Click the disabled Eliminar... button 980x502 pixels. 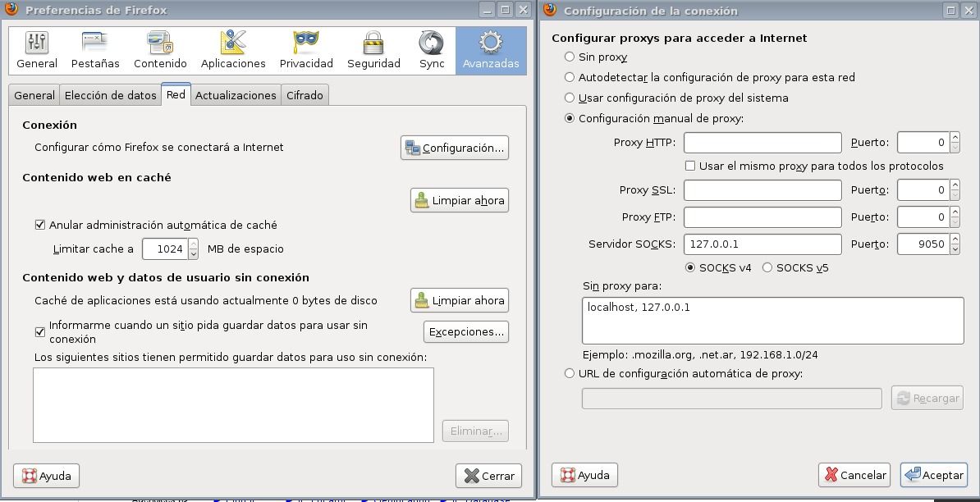475,431
